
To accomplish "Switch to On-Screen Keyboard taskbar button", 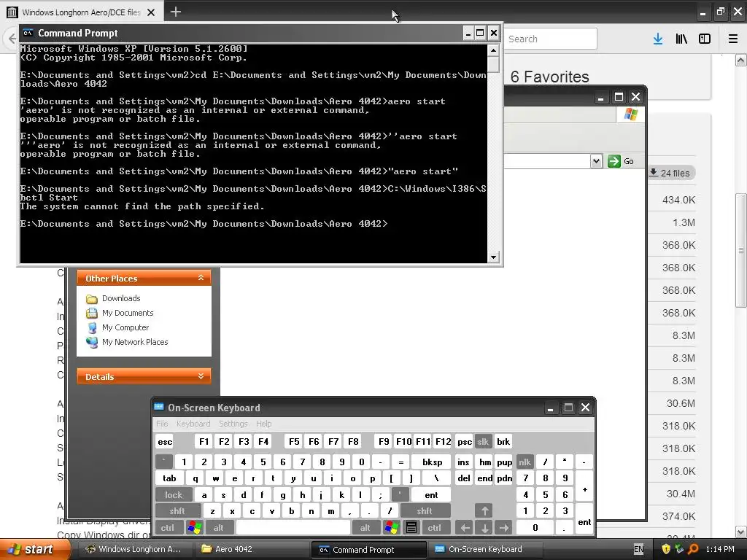I will 485,549.
